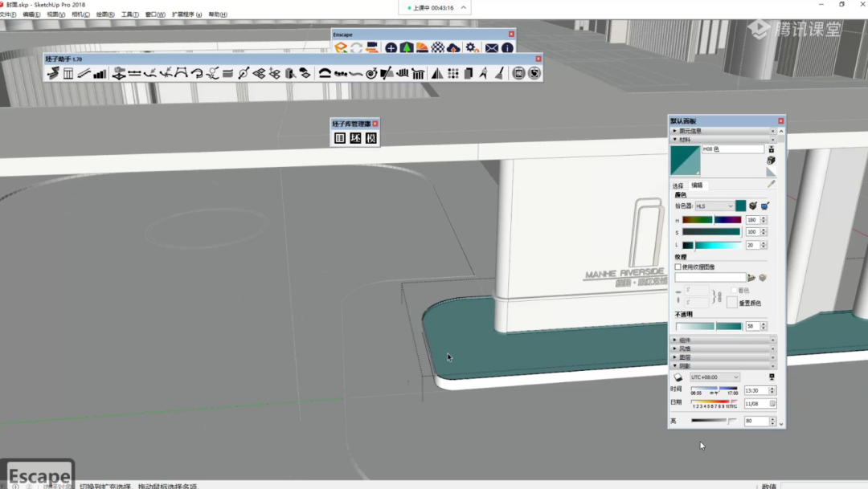Screen dimensions: 868x489
Task: Open the 文件(F) menu
Action: pos(8,14)
